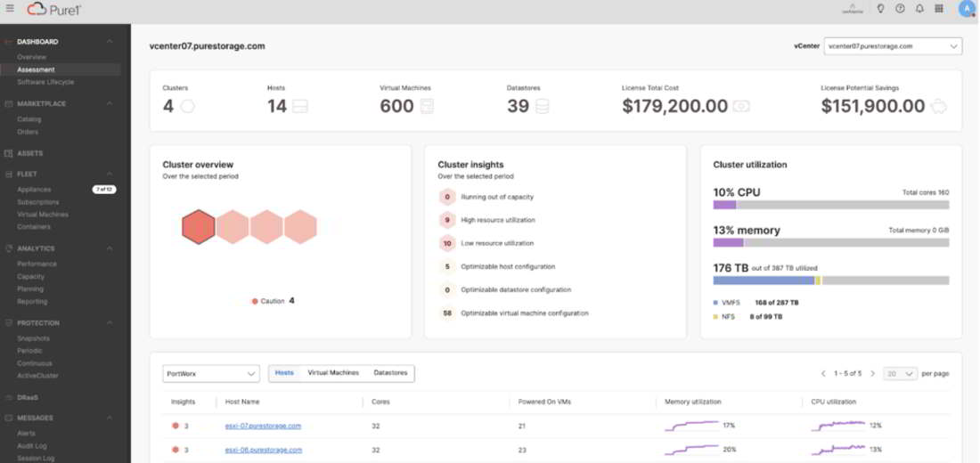Image resolution: width=980 pixels, height=463 pixels.
Task: Go to next page arrow
Action: coord(872,374)
